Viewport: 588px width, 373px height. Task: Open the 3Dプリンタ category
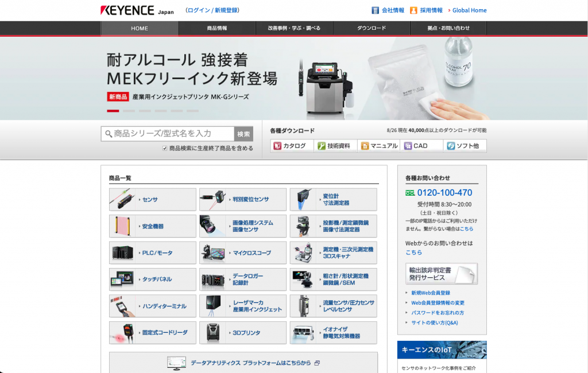coord(243,332)
